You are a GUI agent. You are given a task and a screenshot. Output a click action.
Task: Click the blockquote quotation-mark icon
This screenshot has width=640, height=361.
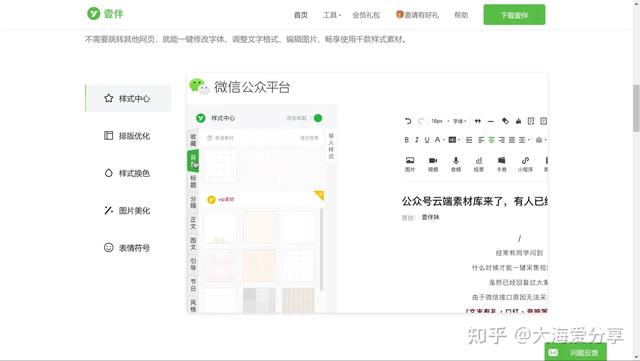478,121
